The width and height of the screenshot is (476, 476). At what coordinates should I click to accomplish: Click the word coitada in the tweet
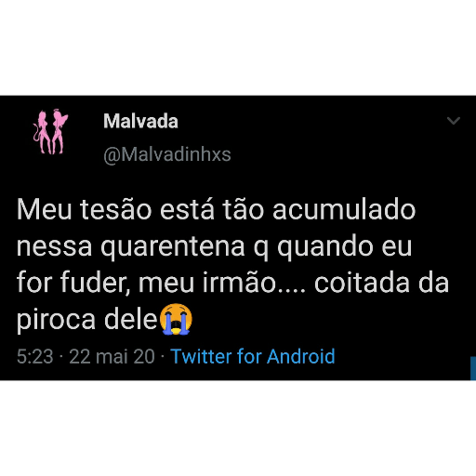tap(362, 283)
